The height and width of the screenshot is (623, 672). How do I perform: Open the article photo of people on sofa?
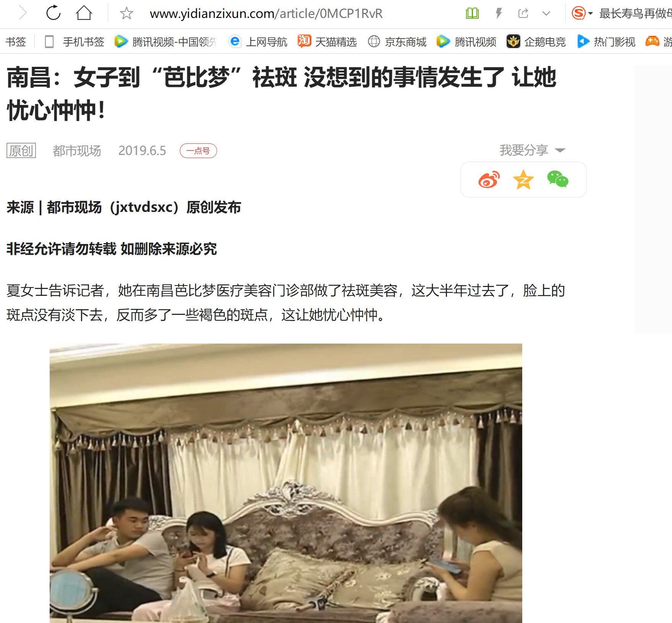click(286, 483)
